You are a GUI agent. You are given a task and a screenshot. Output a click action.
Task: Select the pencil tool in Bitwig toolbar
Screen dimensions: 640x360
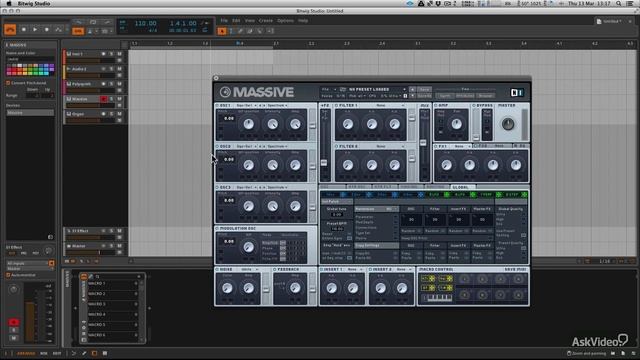pos(241,31)
